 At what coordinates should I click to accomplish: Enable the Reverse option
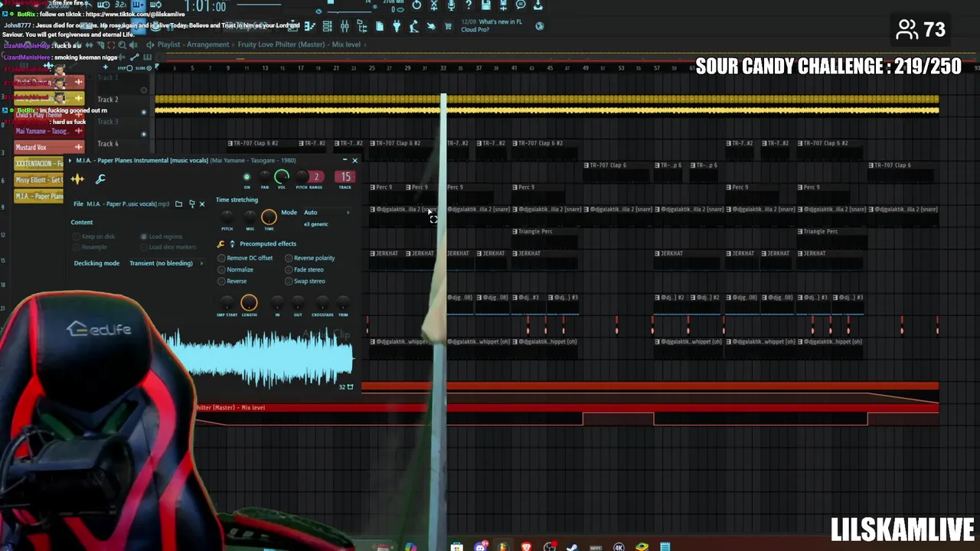point(232,281)
